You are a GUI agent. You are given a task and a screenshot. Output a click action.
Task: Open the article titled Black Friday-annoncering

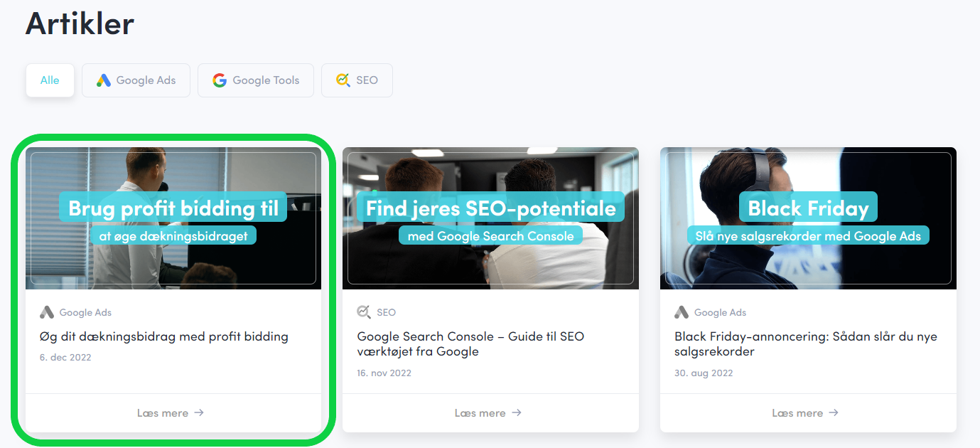pos(806,343)
